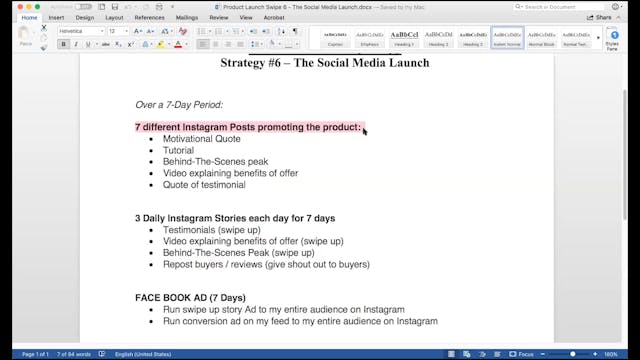Open the quick access toolbar customize dropdown
Image resolution: width=640 pixels, height=360 pixels.
(x=172, y=7)
